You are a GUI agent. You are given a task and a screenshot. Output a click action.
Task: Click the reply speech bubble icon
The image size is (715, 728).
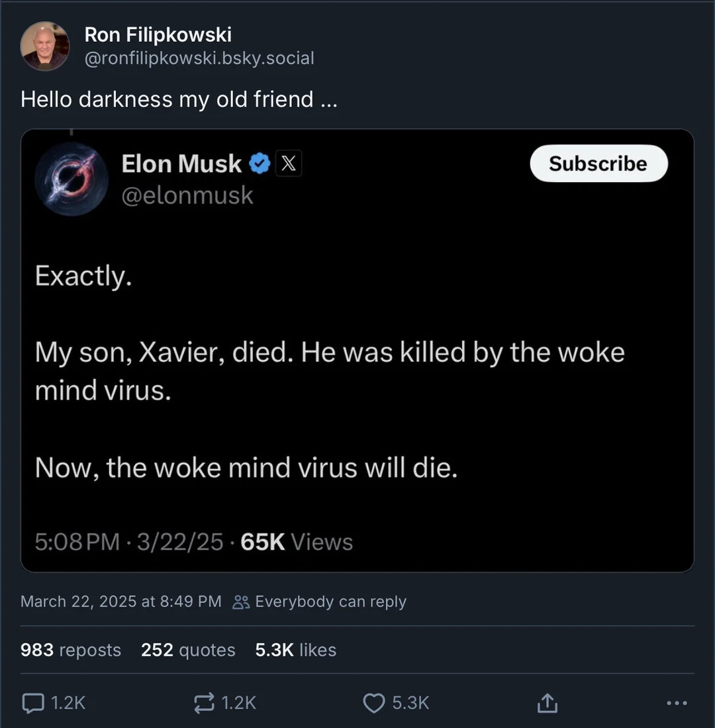(33, 703)
